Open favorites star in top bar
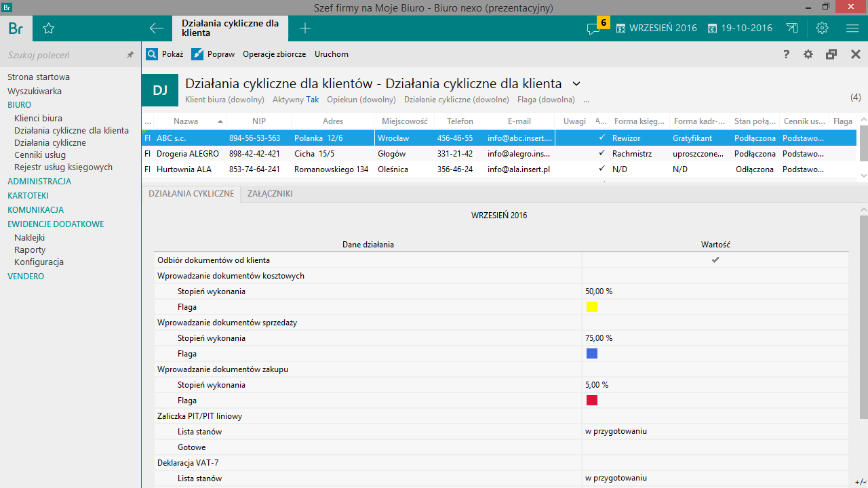 (48, 28)
